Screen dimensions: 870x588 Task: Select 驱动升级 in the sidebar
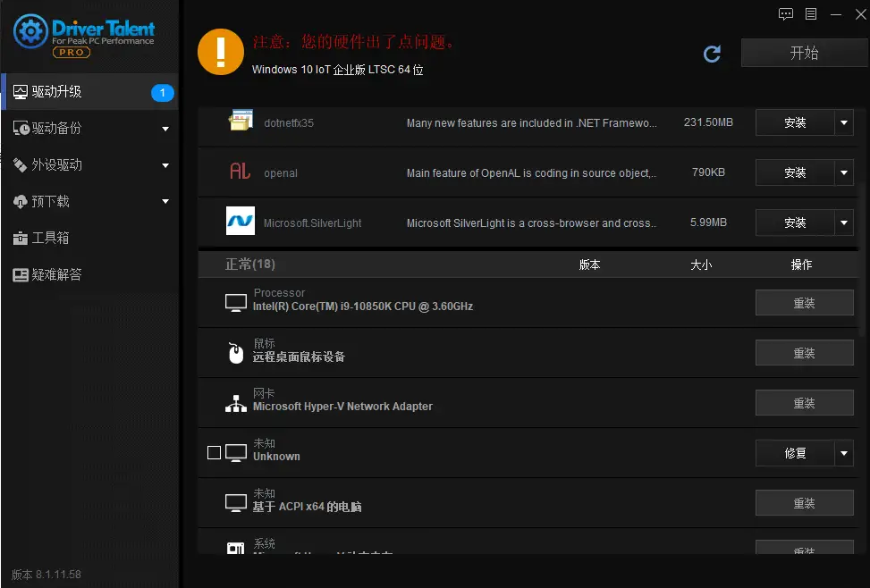(x=89, y=91)
